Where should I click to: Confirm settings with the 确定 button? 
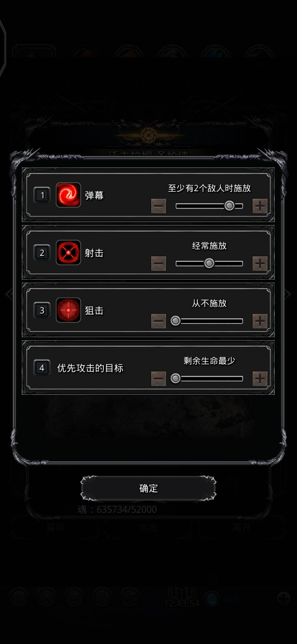click(148, 488)
